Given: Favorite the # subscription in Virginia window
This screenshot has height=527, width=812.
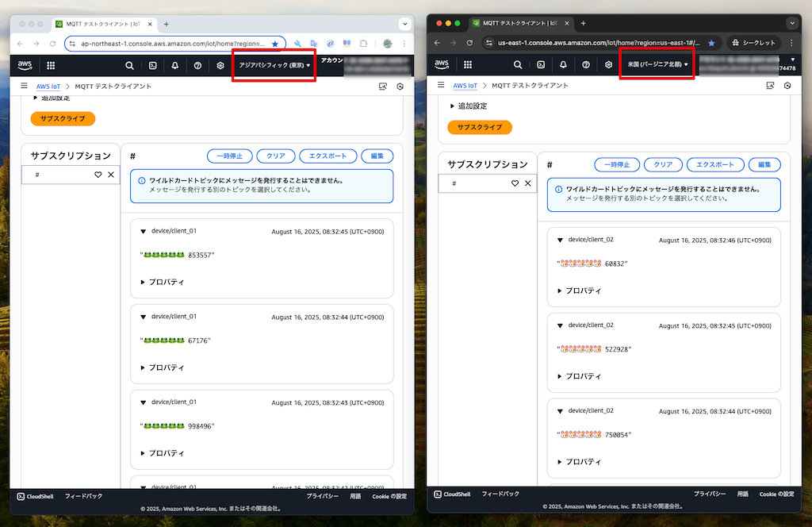Looking at the screenshot, I should pyautogui.click(x=515, y=183).
